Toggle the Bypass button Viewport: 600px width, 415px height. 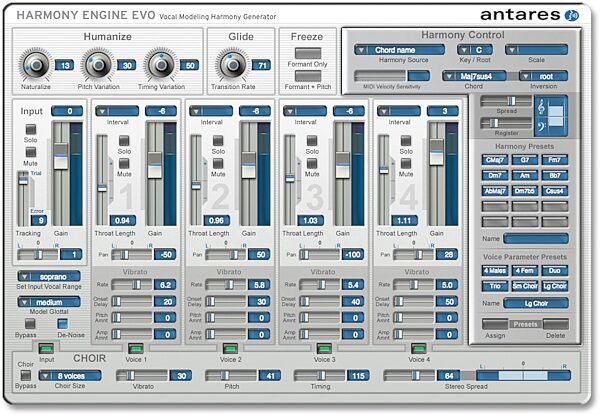tap(30, 324)
